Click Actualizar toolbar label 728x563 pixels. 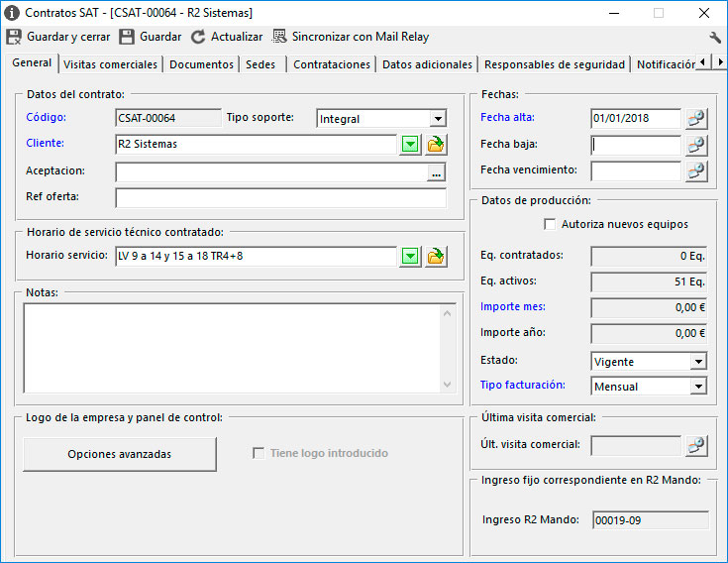pyautogui.click(x=237, y=37)
